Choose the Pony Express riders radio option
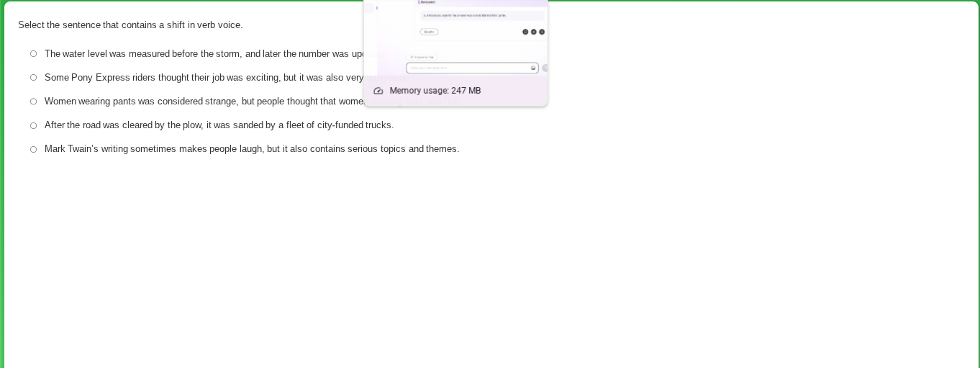 point(33,78)
